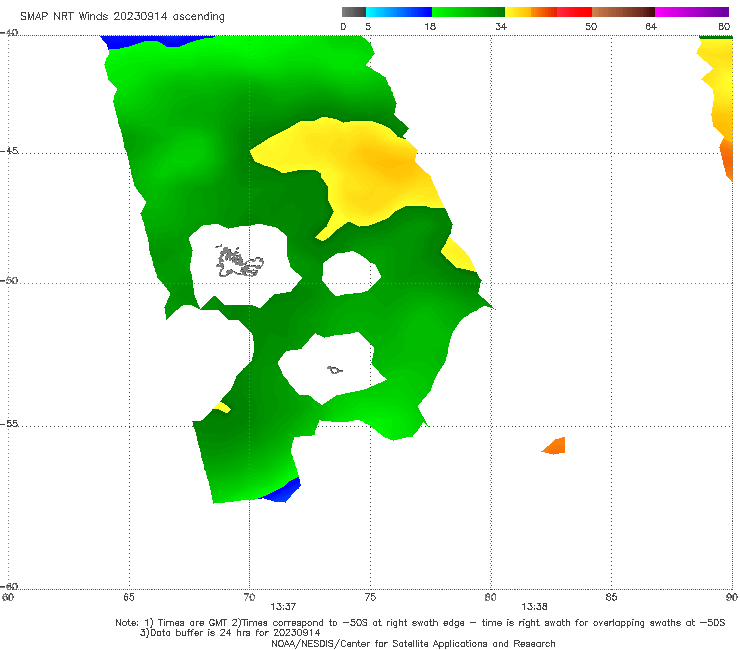Click the longitude label '75'
The height and width of the screenshot is (650, 740).
pos(370,597)
